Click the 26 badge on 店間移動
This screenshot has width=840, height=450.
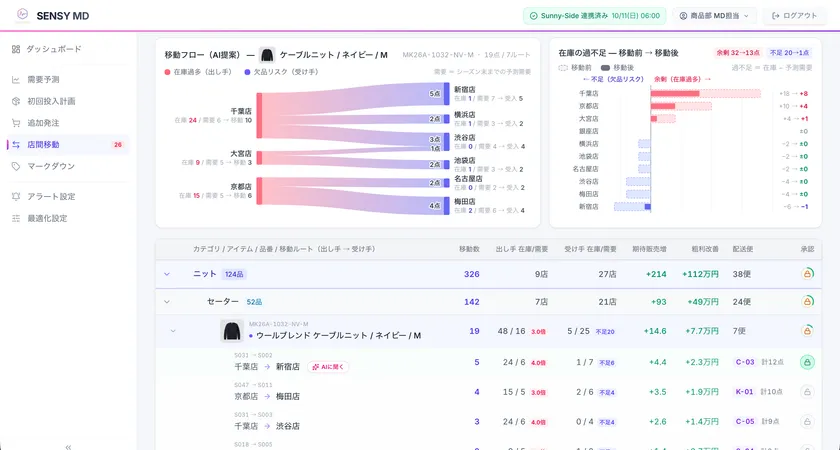117,145
